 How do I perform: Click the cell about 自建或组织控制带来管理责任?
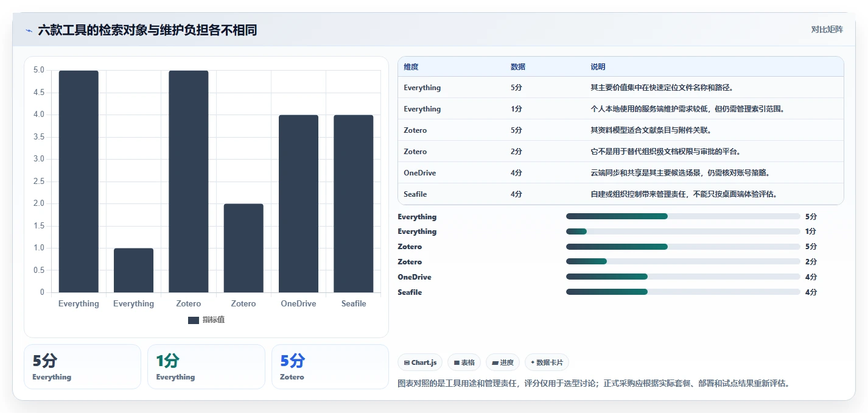[684, 194]
